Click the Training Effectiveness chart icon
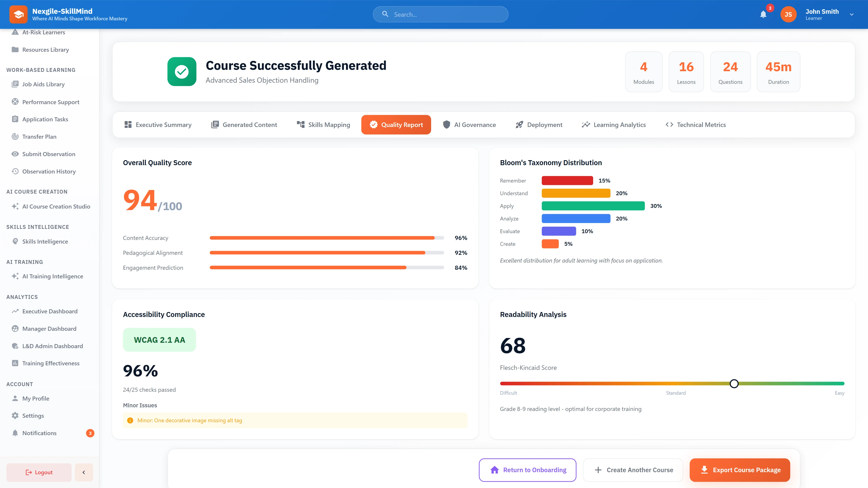868x488 pixels. 15,363
